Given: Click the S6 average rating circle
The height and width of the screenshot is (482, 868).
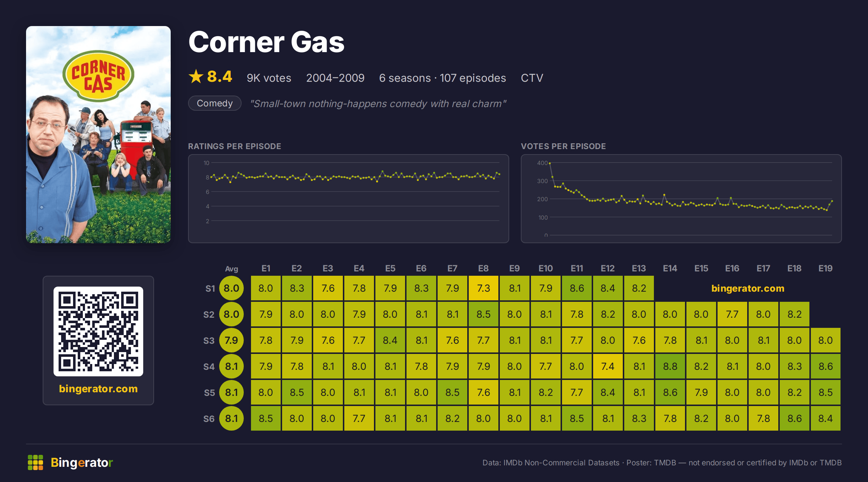Looking at the screenshot, I should (x=231, y=419).
